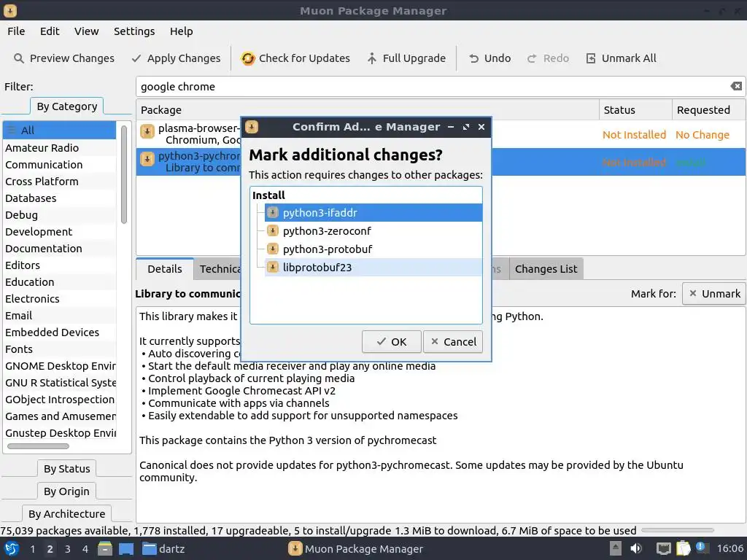Viewport: 747px width, 560px height.
Task: Click the Preview Changes magnifier icon
Action: tap(18, 58)
